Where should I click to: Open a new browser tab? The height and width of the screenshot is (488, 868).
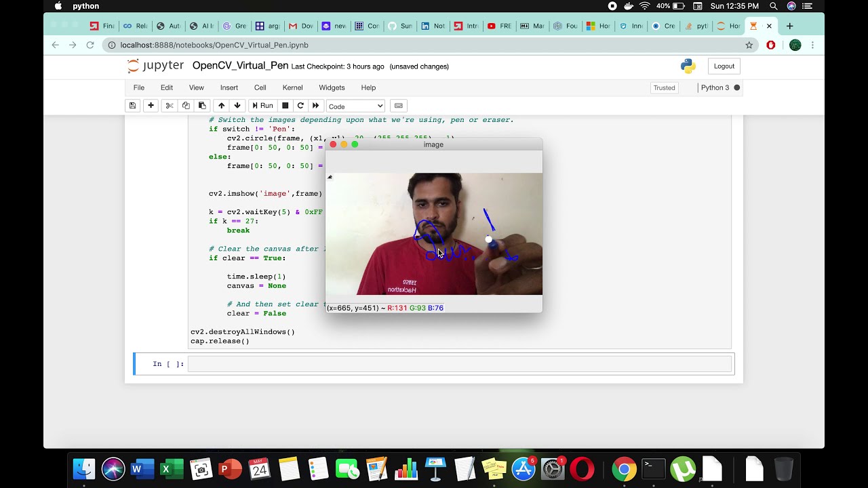[789, 26]
